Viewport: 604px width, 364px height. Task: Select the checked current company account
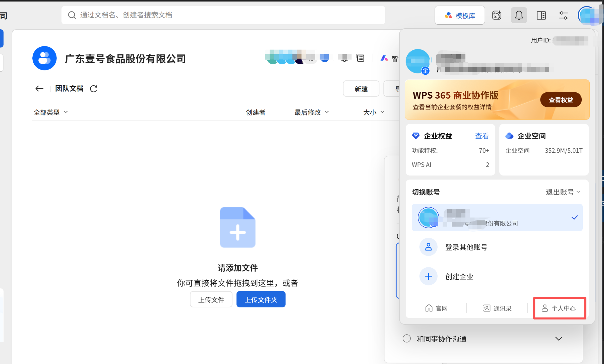click(497, 217)
